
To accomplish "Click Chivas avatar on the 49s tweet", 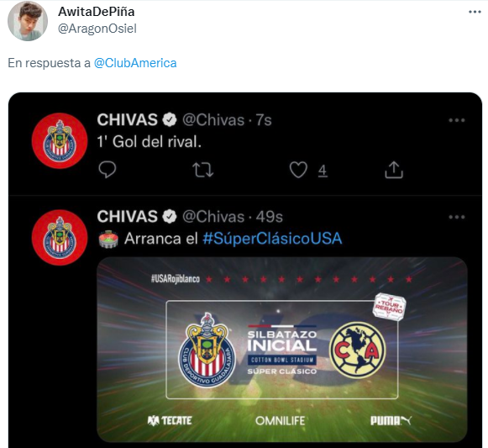I will click(60, 238).
